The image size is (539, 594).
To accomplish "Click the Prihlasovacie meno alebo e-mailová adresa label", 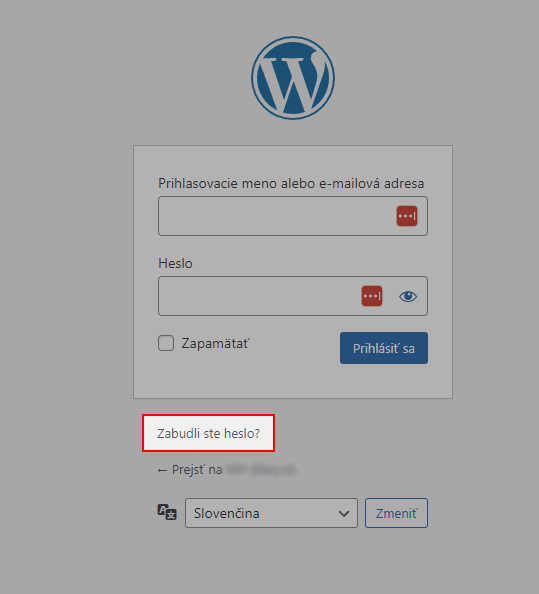I will point(291,183).
